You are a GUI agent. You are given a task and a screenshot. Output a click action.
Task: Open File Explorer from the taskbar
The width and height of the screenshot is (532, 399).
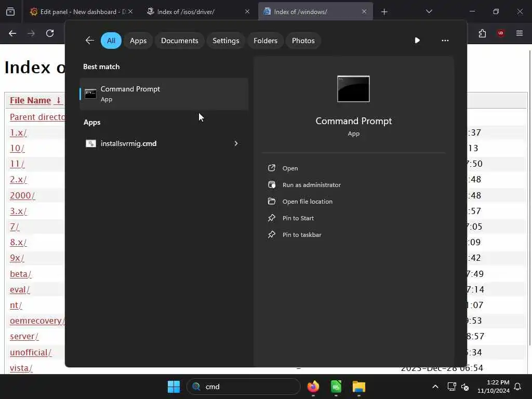click(x=358, y=387)
